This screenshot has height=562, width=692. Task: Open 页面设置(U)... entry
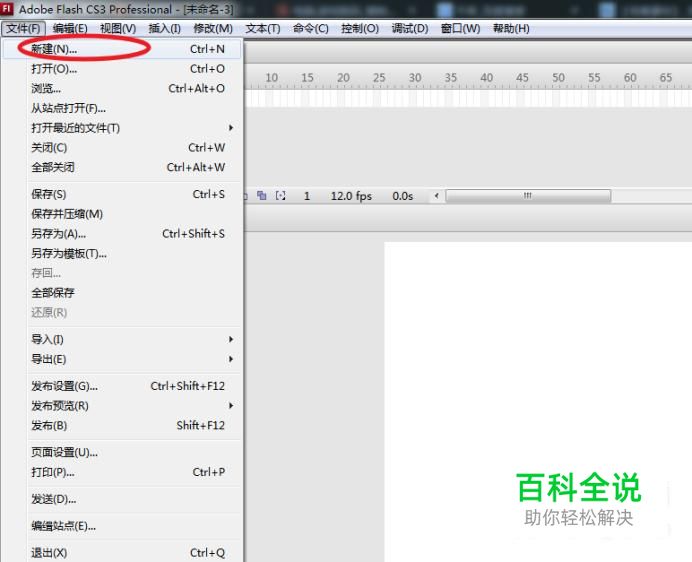click(x=122, y=453)
